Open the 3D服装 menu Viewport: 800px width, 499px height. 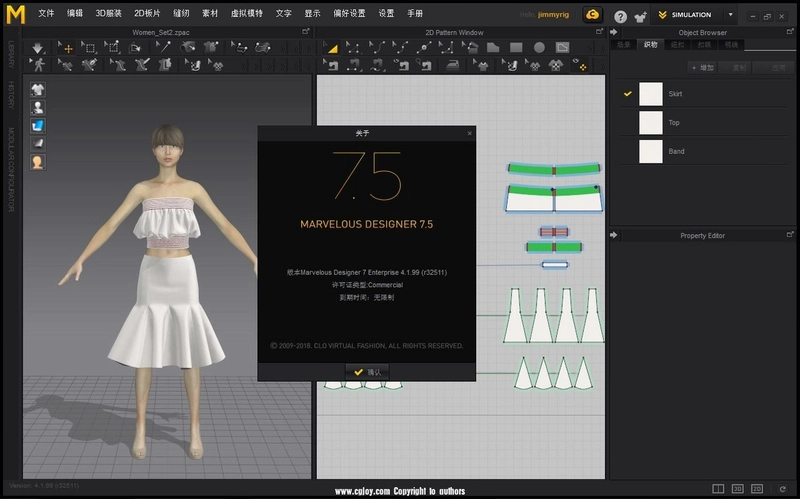pyautogui.click(x=108, y=13)
